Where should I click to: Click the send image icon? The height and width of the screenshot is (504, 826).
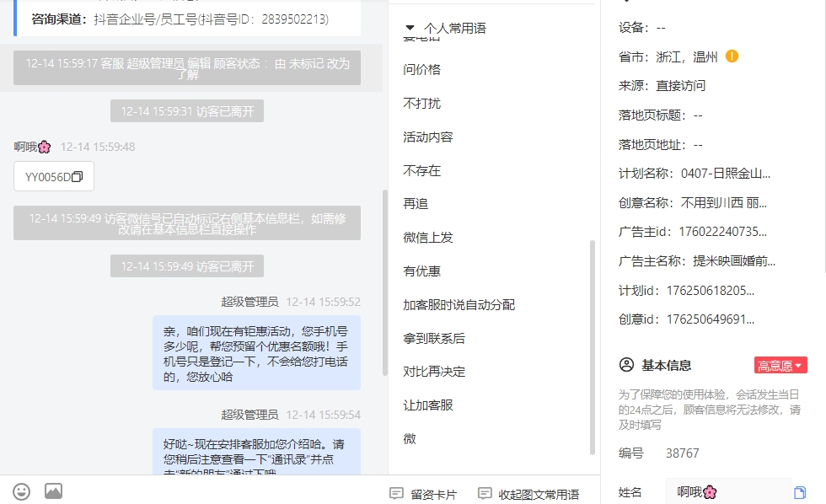53,491
